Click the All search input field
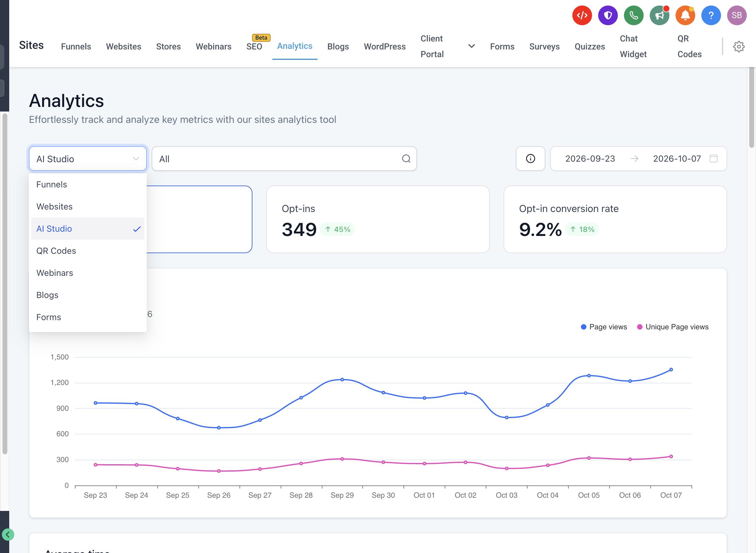Viewport: 756px width, 553px height. coord(284,159)
